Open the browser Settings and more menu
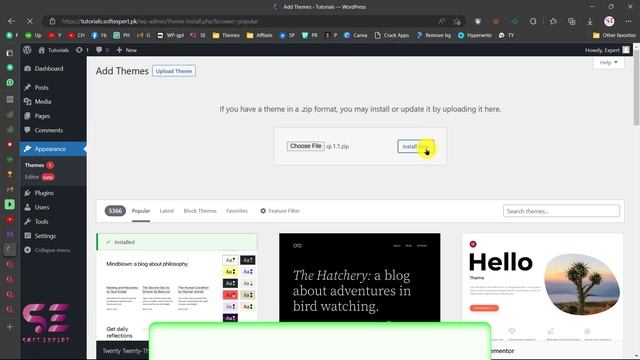The image size is (640, 360). pyautogui.click(x=628, y=21)
